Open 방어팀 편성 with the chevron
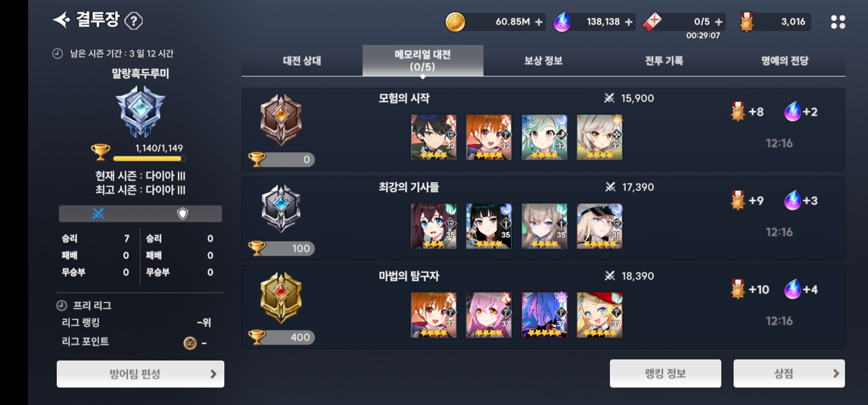Image resolution: width=868 pixels, height=405 pixels. [x=141, y=374]
